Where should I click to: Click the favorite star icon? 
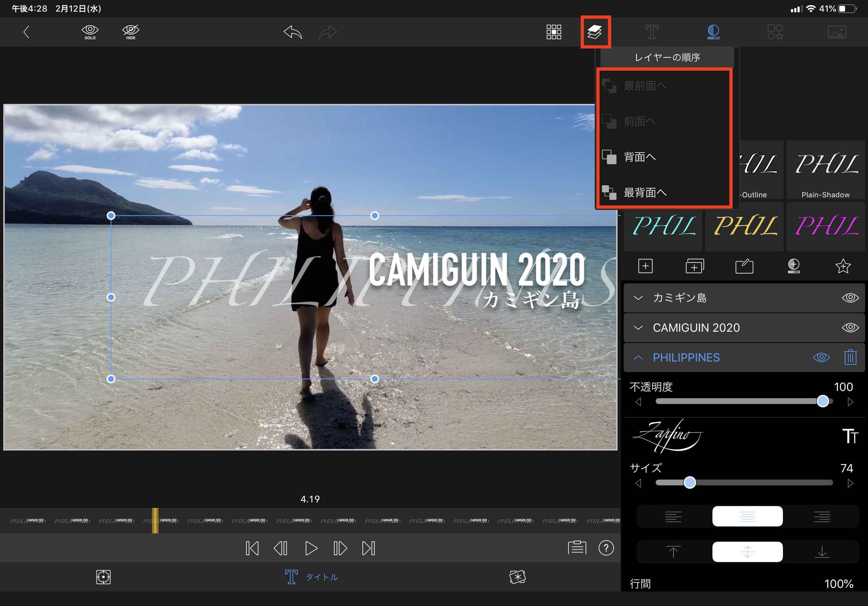point(843,266)
